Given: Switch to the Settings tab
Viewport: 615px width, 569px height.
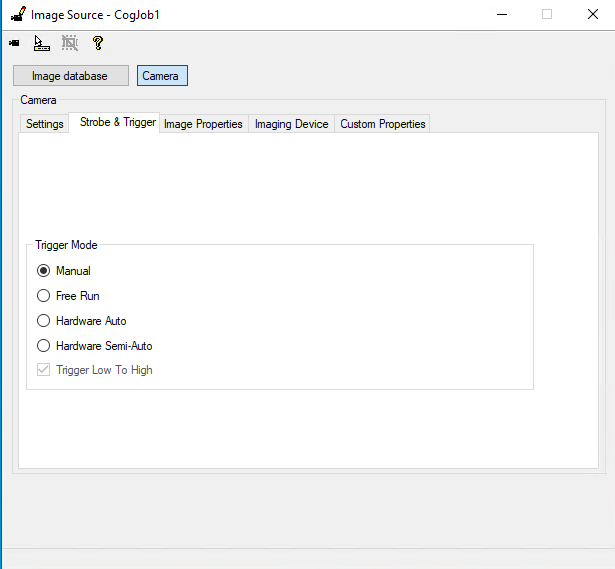Looking at the screenshot, I should [45, 124].
